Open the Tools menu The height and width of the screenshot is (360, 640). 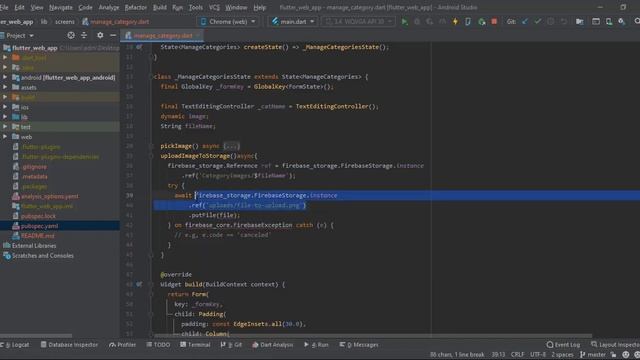click(196, 7)
